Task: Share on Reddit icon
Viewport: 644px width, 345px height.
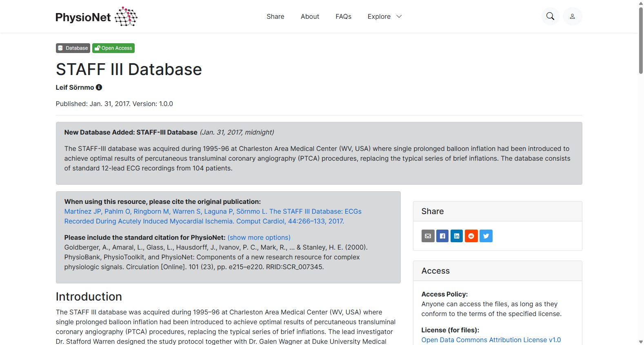Action: click(471, 236)
